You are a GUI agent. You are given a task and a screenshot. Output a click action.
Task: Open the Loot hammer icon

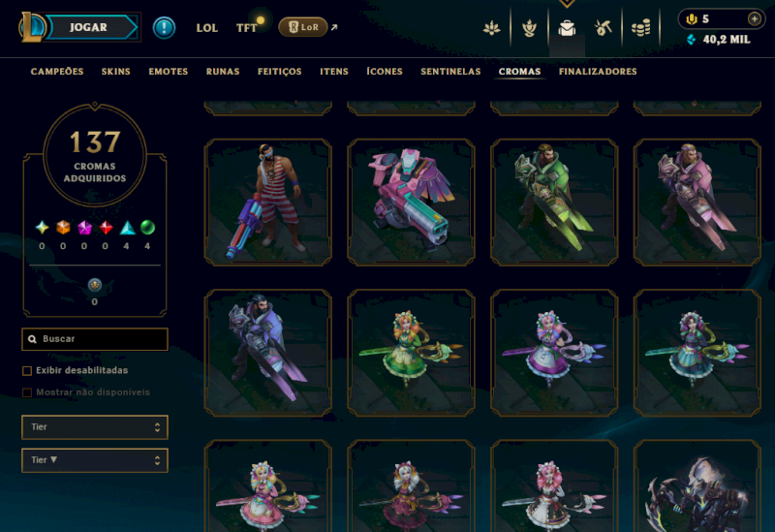[x=603, y=28]
